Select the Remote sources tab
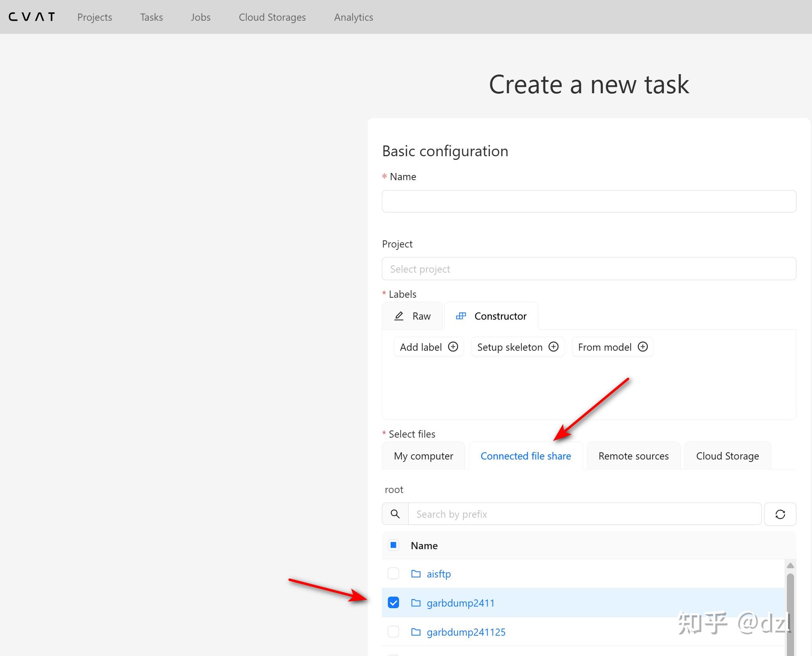812x656 pixels. click(633, 456)
